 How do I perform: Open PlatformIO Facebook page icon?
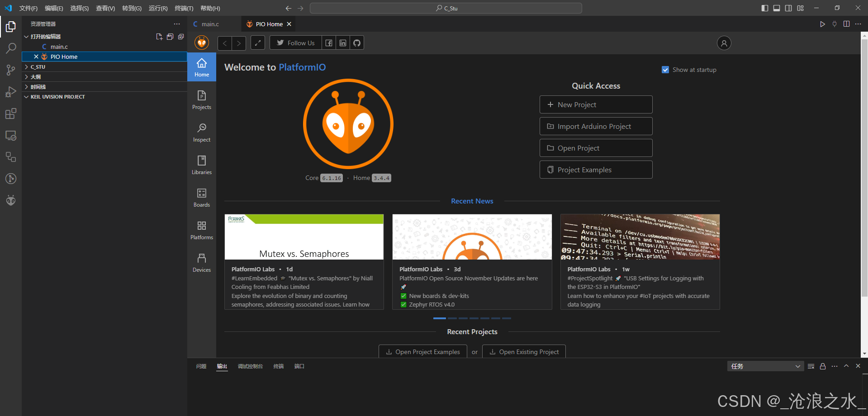tap(329, 43)
